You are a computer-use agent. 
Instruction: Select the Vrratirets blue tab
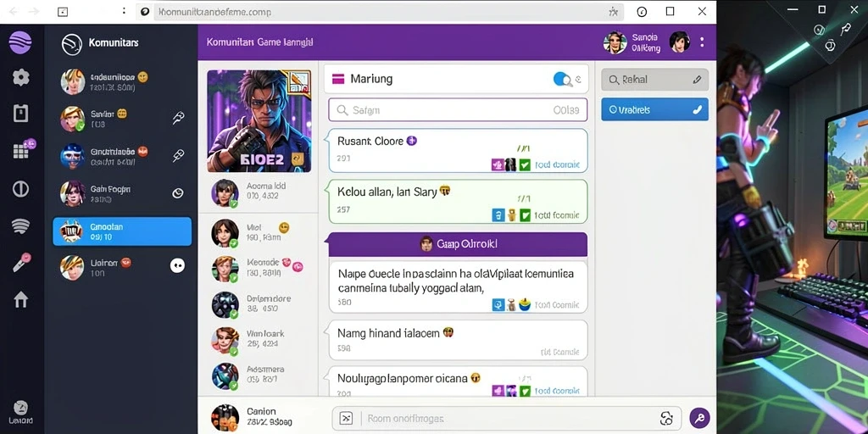click(655, 109)
